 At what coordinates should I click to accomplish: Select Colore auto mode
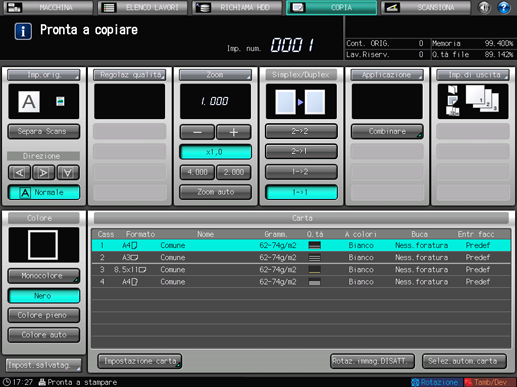click(44, 335)
